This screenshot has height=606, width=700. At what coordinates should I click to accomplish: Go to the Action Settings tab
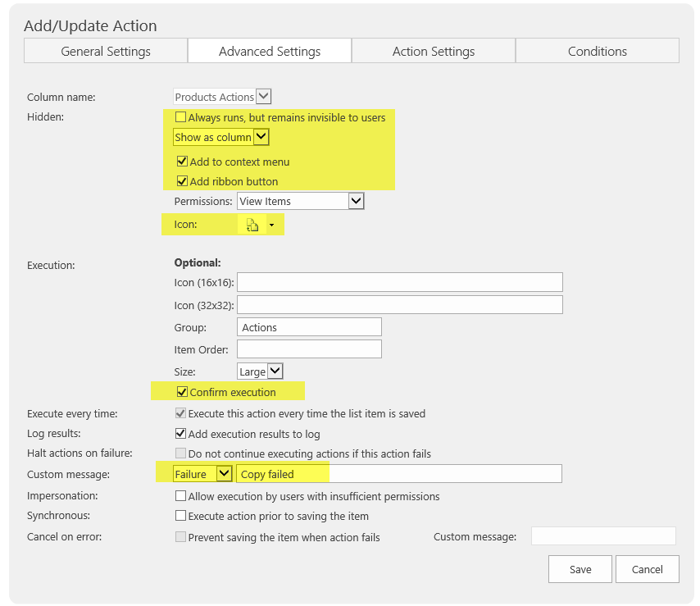tap(434, 51)
